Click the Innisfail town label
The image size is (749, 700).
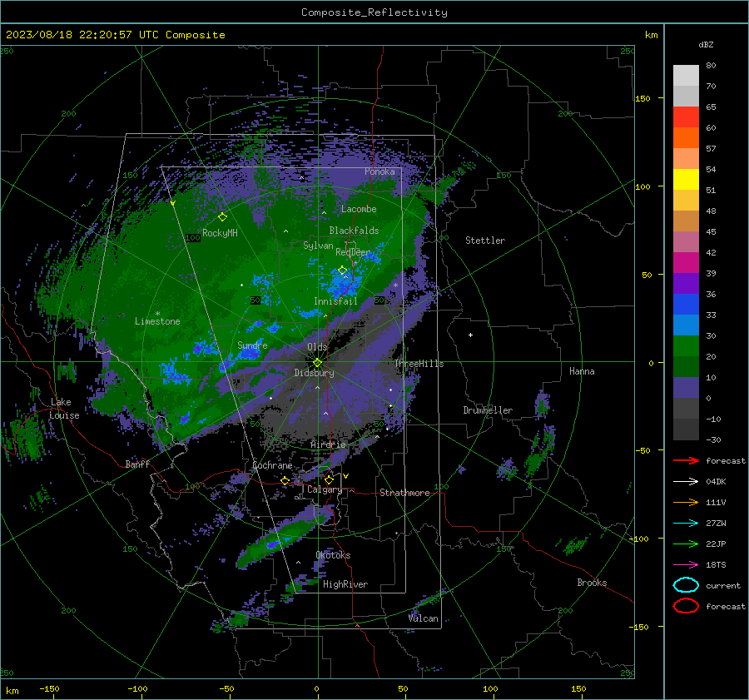point(335,301)
